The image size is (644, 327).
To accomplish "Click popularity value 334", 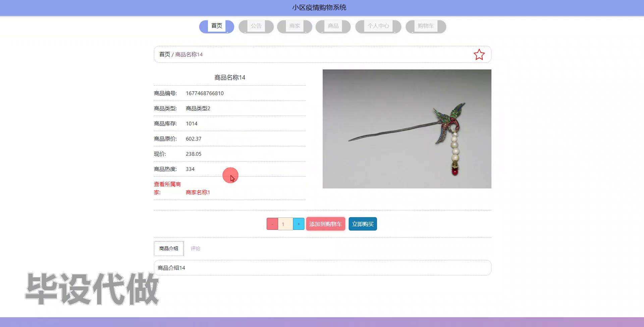I will tap(190, 169).
